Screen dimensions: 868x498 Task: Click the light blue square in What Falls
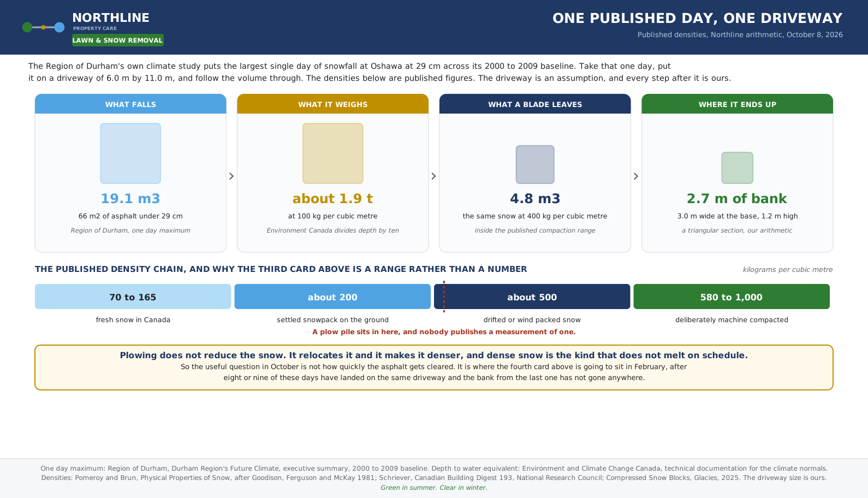[130, 153]
